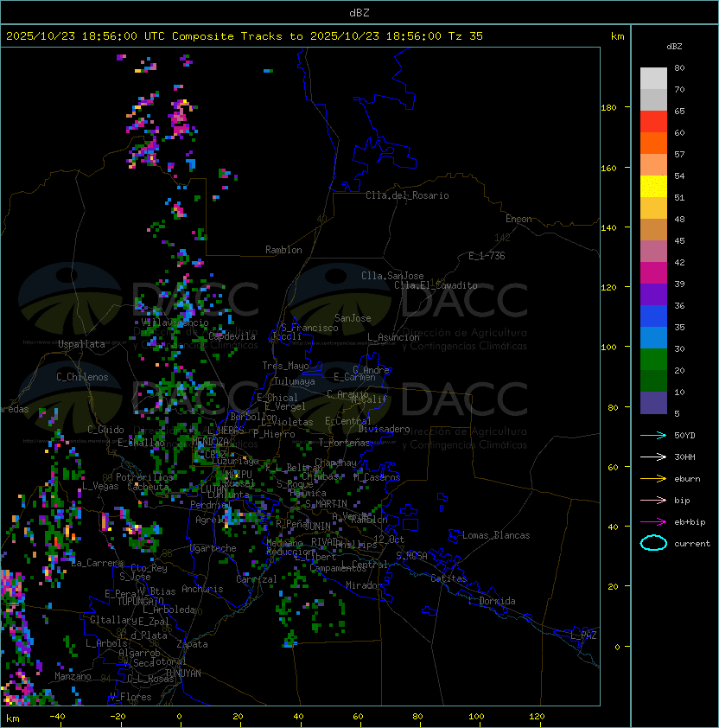Click the 'Encon' map label
Viewport: 719px width, 728px height.
(519, 219)
